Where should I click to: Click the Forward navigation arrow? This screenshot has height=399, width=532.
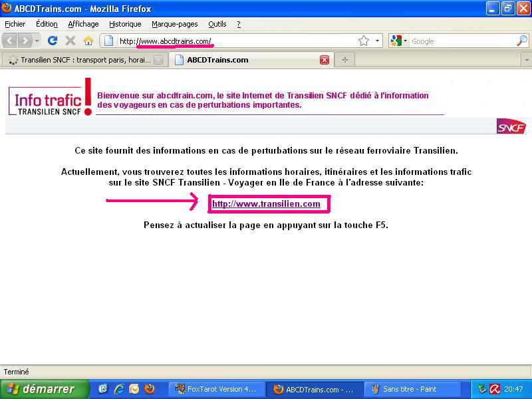pyautogui.click(x=25, y=41)
